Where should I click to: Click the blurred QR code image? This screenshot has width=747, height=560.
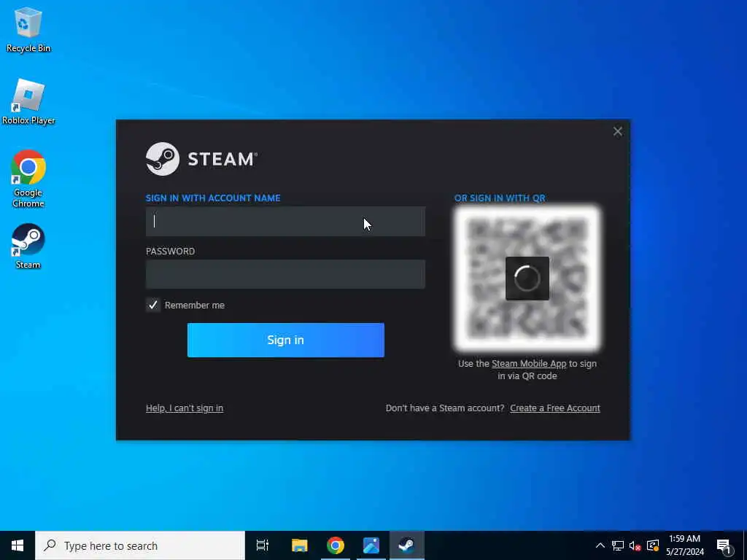(x=527, y=279)
